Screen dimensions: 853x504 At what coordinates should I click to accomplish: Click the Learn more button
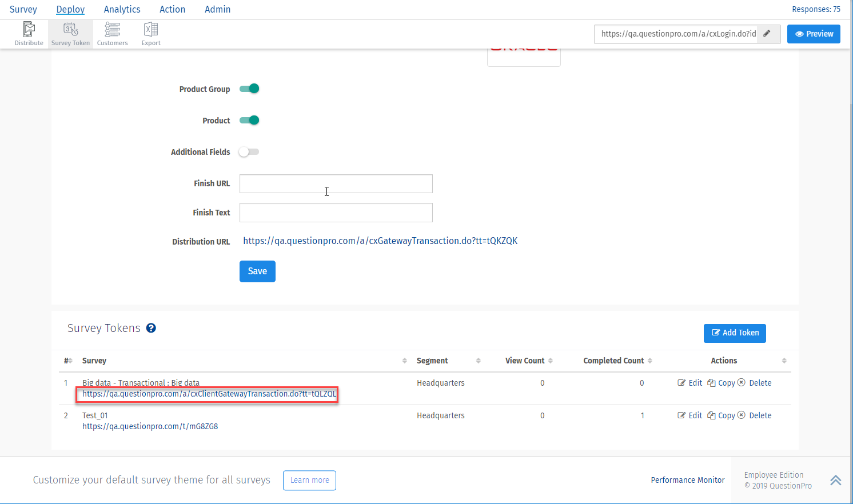(x=309, y=480)
